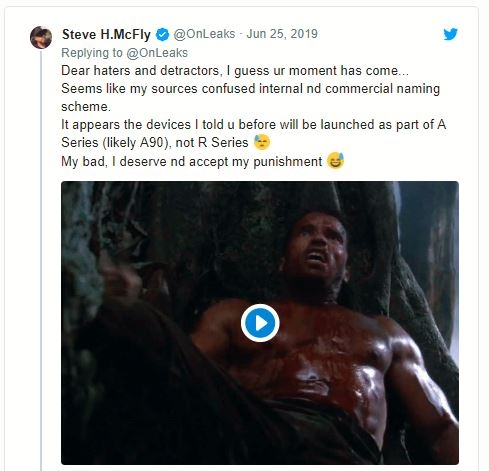This screenshot has height=471, width=489.
Task: Click the 'Dear haters and detractors' line
Action: coord(235,71)
